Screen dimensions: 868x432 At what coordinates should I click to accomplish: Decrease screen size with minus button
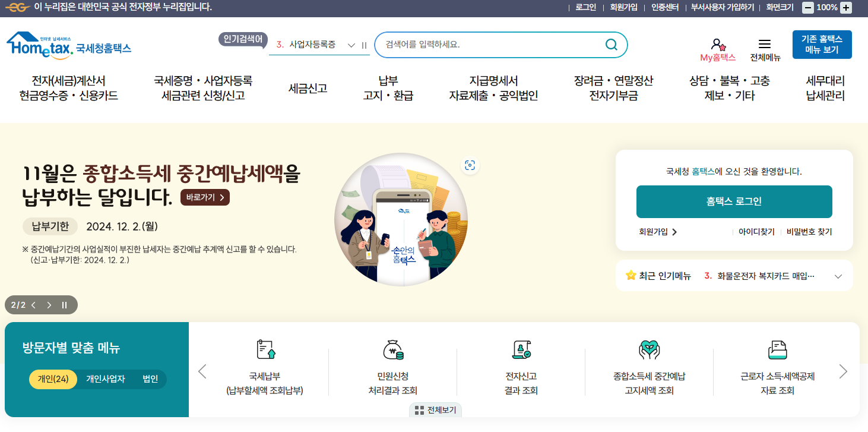click(x=808, y=8)
